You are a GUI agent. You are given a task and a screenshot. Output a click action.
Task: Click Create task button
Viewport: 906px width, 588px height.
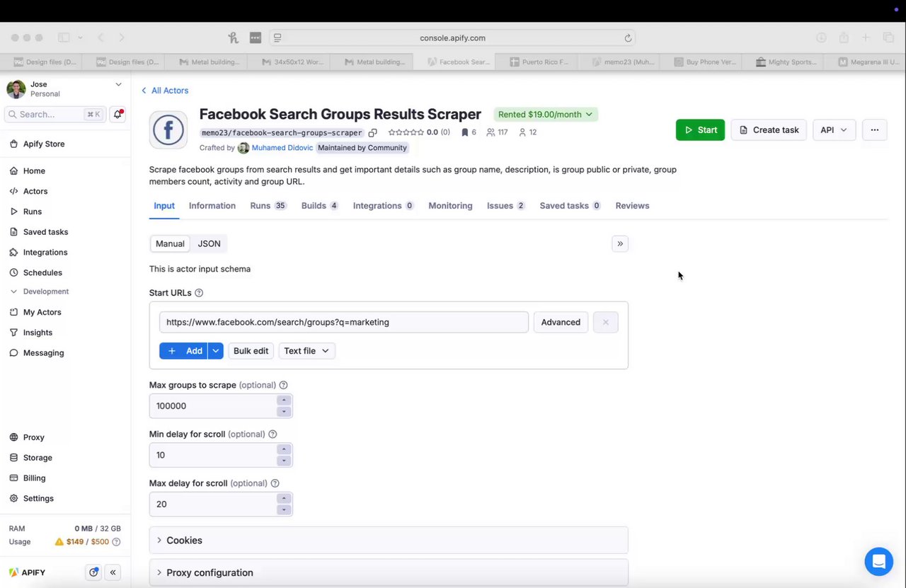(769, 130)
